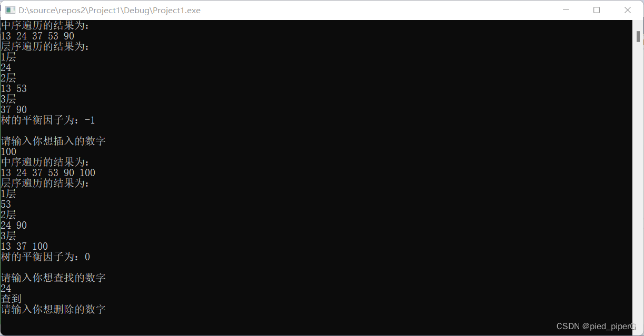Click the line '13 24 37 53 90'
This screenshot has height=336, width=644.
click(x=37, y=36)
